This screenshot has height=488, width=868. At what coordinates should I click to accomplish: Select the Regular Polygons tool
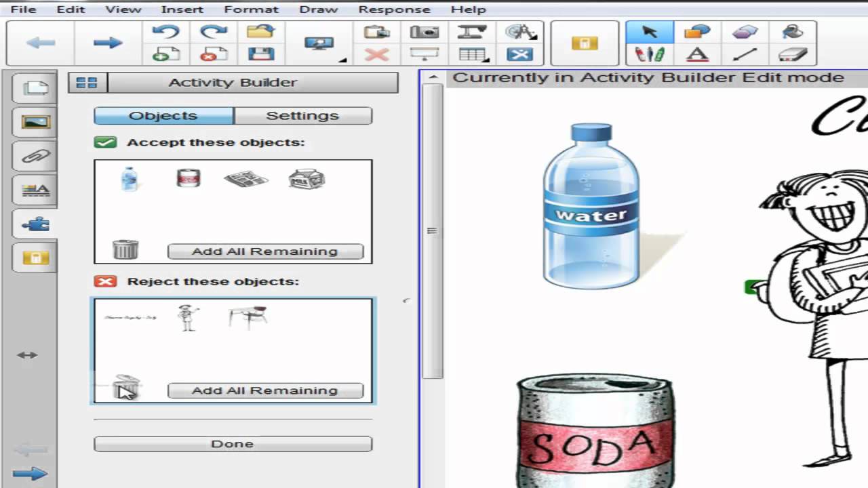pos(745,31)
